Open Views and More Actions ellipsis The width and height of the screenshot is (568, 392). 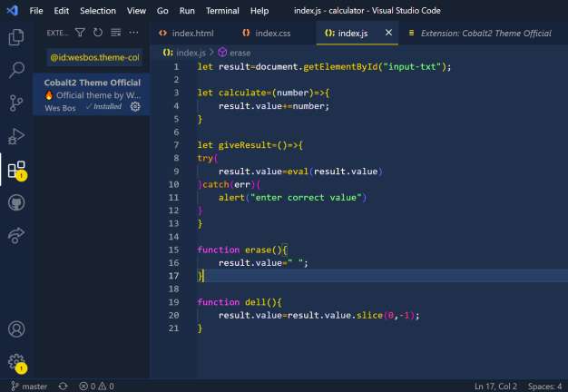coord(133,33)
